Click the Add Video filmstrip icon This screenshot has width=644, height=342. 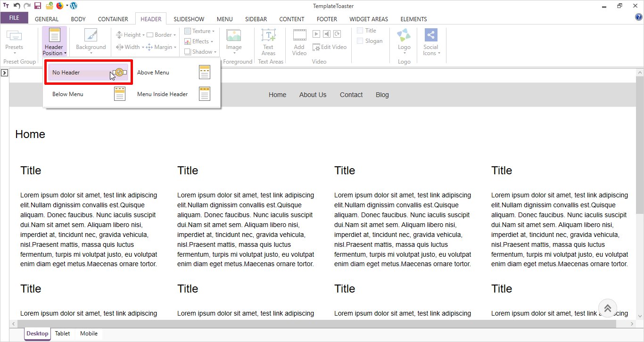299,42
